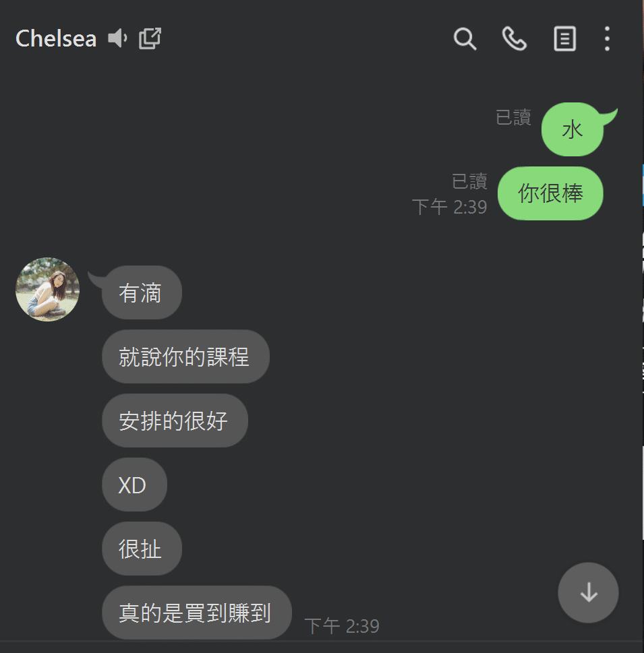Screen dimensions: 644x653
Task: Select the 安排的很好 message bubble
Action: [175, 421]
